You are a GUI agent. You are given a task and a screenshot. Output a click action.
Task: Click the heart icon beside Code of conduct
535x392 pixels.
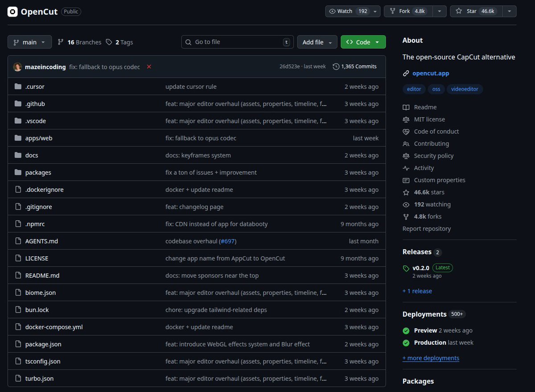click(x=406, y=132)
